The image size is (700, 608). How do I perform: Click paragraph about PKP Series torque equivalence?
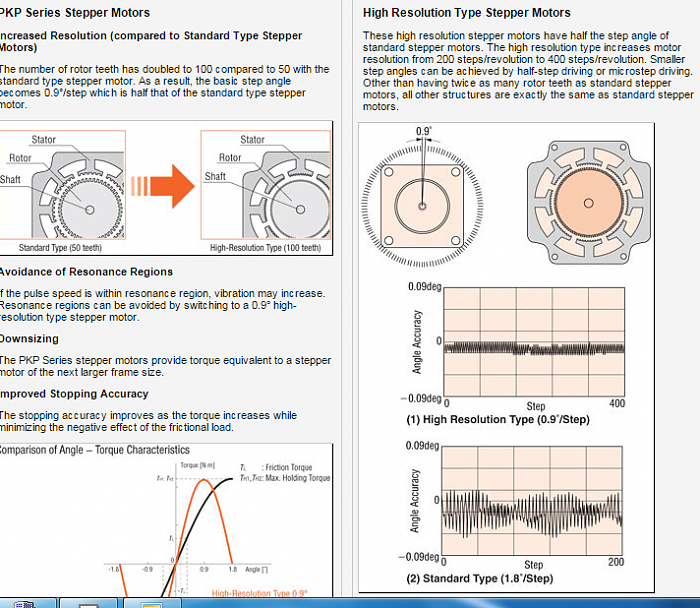tap(166, 366)
